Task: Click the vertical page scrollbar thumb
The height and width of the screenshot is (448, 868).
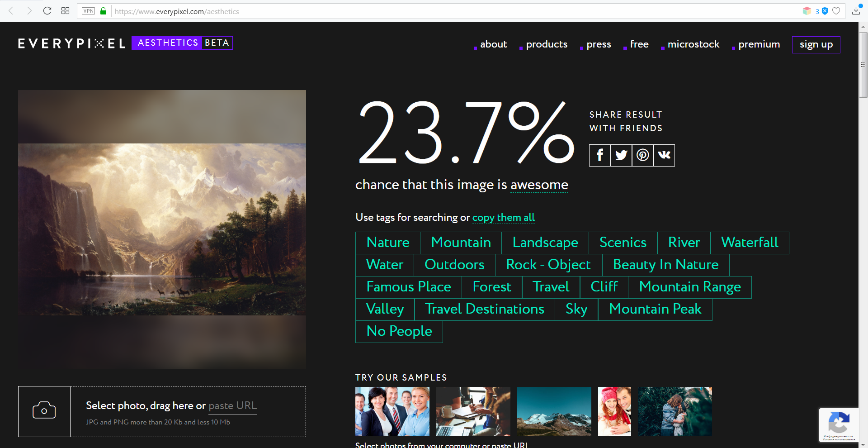Action: point(863,65)
